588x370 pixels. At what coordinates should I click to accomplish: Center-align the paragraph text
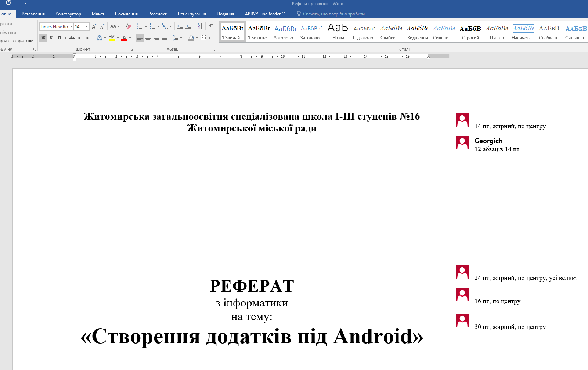pyautogui.click(x=148, y=38)
